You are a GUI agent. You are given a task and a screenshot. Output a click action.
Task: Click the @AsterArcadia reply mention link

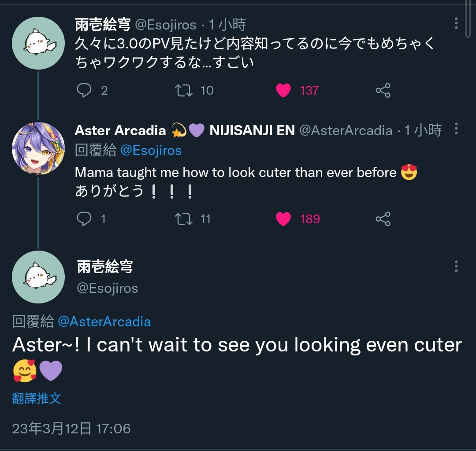104,322
